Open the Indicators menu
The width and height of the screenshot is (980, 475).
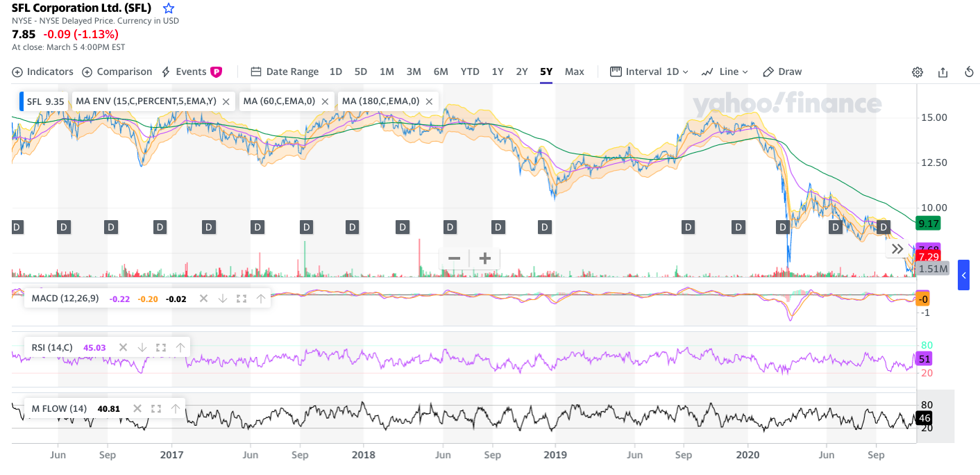(42, 72)
